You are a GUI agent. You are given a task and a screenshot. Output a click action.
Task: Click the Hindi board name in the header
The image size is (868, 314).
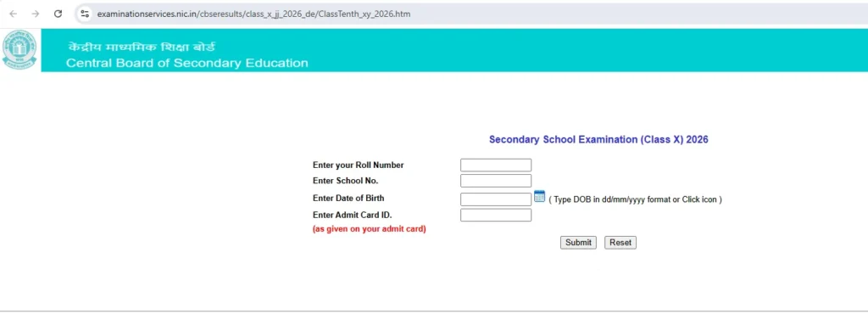coord(142,47)
